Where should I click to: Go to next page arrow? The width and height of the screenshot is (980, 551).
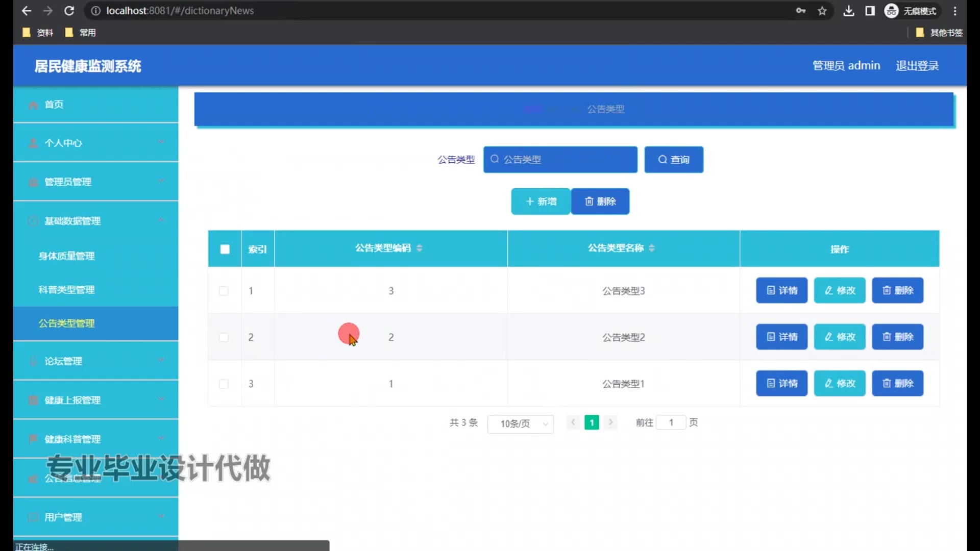610,422
